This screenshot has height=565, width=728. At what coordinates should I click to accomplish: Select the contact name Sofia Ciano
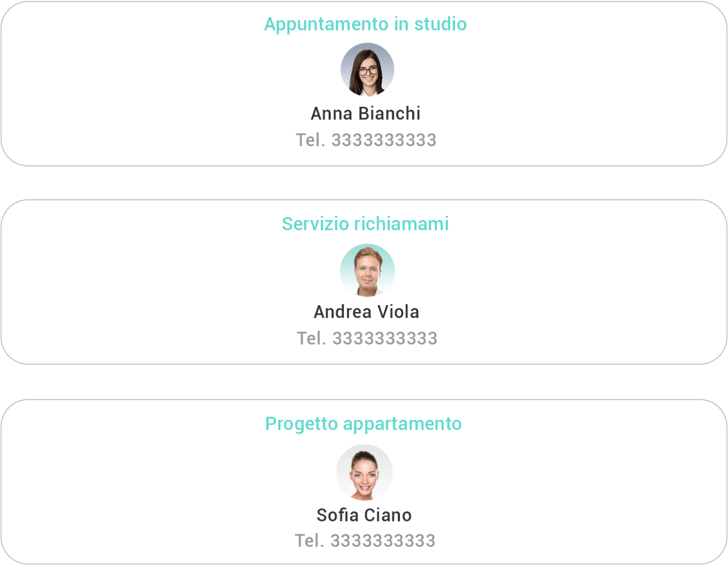(363, 515)
